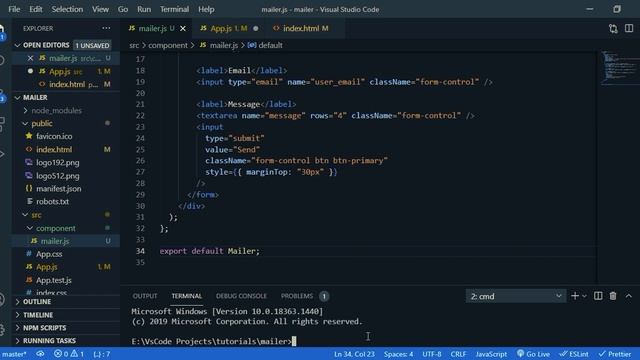The width and height of the screenshot is (640, 360).
Task: Show the Problems panel tab
Action: pyautogui.click(x=297, y=296)
